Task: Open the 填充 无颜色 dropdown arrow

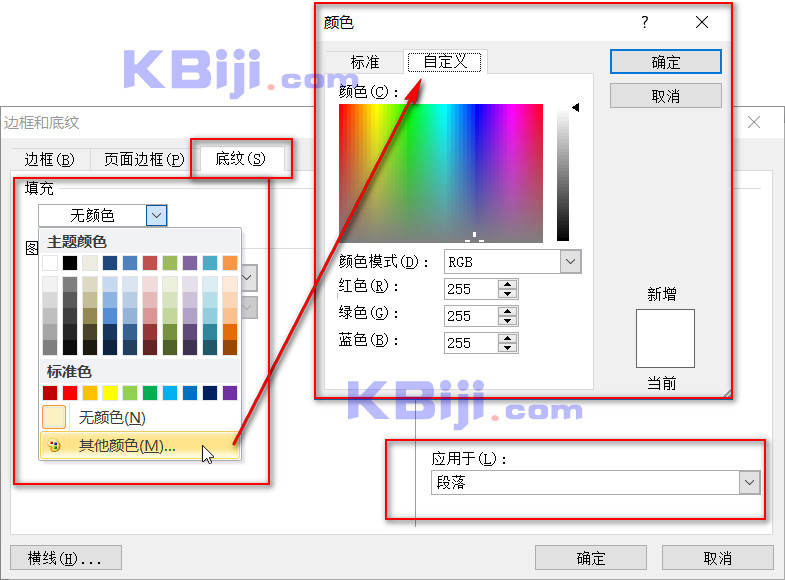Action: 156,215
